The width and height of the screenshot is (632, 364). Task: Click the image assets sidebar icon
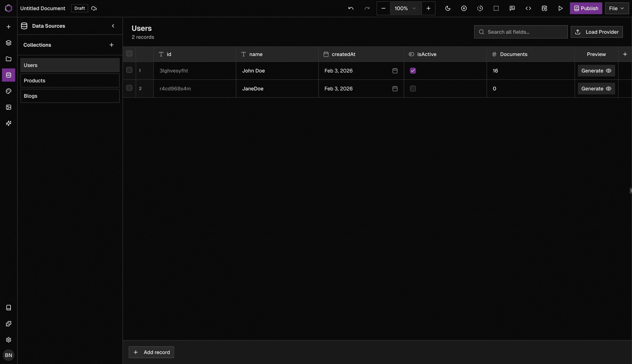tap(8, 107)
